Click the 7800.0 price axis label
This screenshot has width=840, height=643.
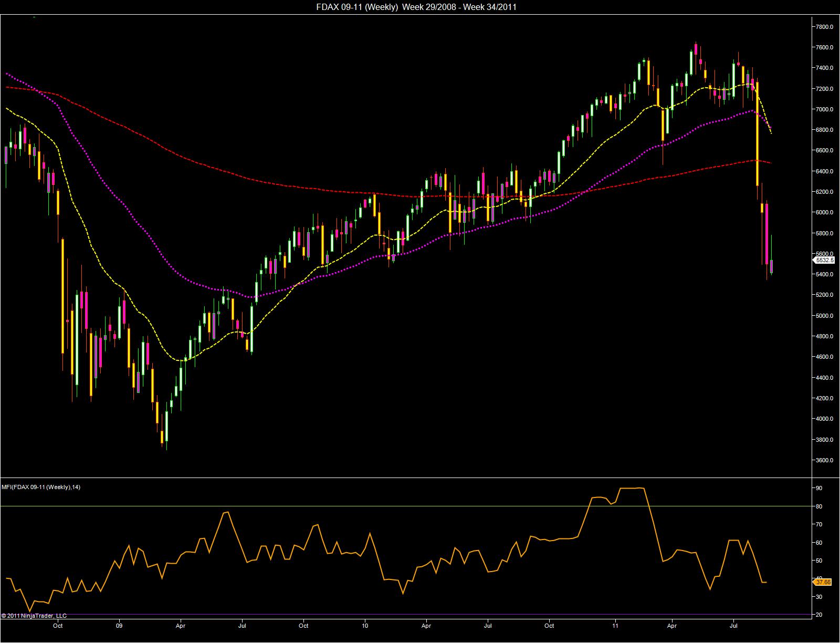825,27
